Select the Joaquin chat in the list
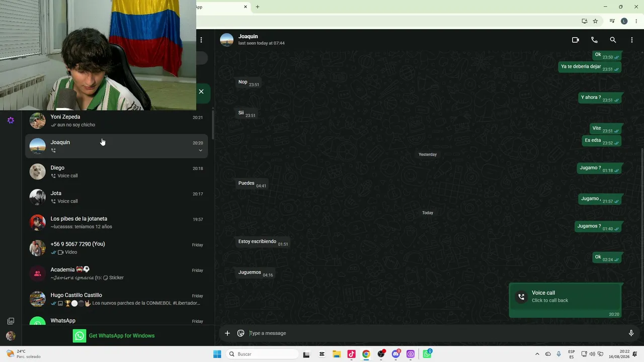This screenshot has width=644, height=362. (x=116, y=146)
